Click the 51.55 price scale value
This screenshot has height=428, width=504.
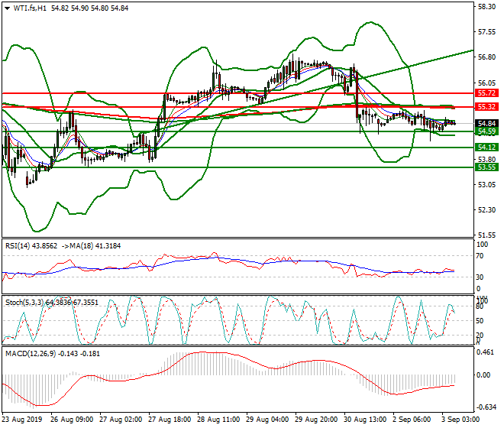486,235
